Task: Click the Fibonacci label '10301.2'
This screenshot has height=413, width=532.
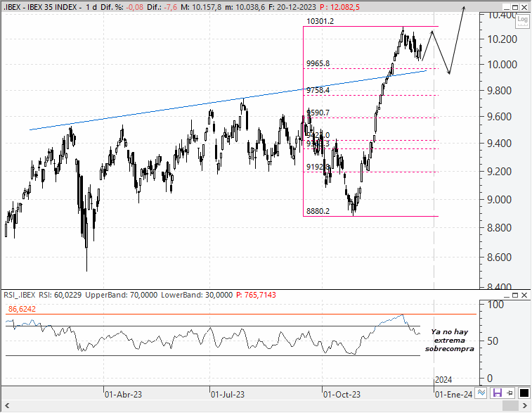Action: 320,21
